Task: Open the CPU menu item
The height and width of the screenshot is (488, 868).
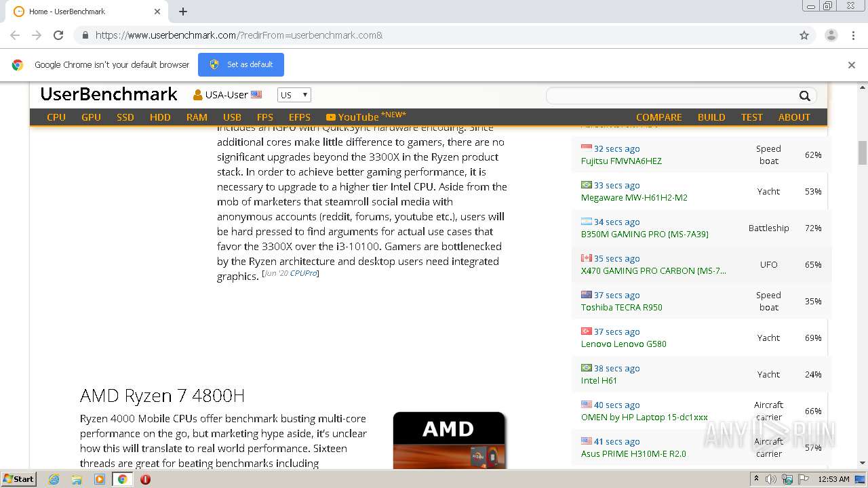Action: 56,117
